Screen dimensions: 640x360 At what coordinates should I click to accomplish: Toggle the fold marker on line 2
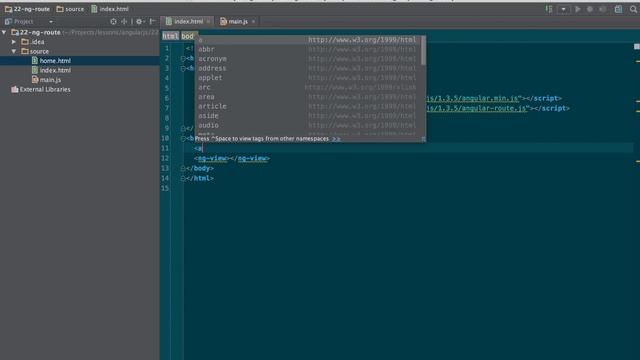pyautogui.click(x=183, y=58)
